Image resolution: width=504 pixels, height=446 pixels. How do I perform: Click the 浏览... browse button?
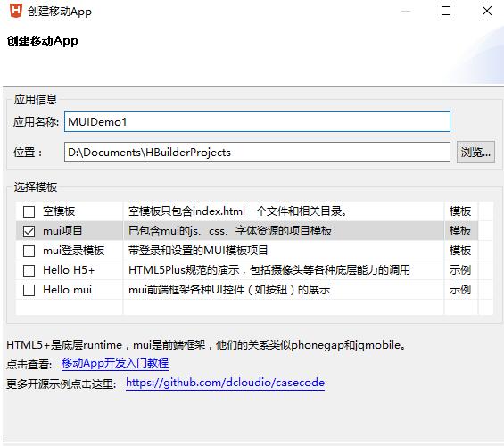tap(475, 152)
